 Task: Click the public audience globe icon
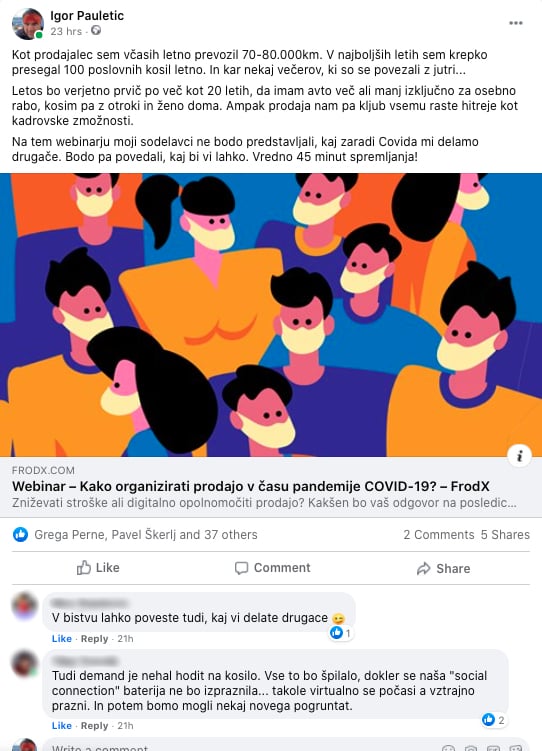pos(96,31)
